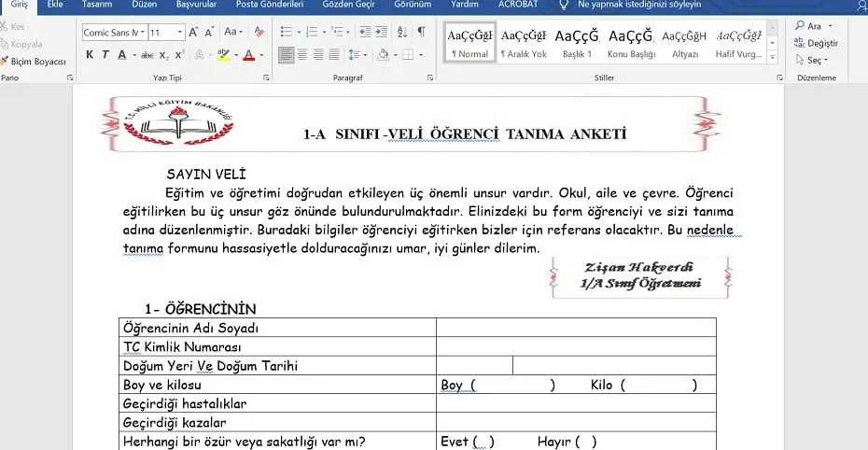Expand the styles gallery list

[x=772, y=57]
